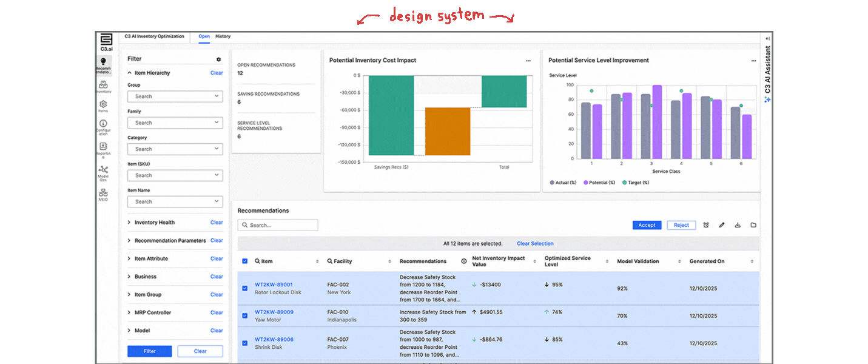The height and width of the screenshot is (364, 868).
Task: Switch to the History tab
Action: coord(223,36)
